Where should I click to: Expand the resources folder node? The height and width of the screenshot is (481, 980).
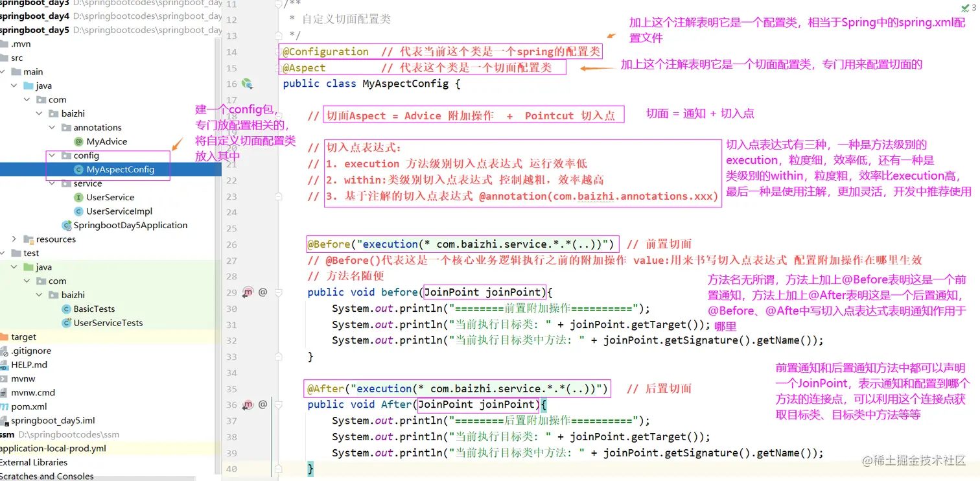click(14, 239)
